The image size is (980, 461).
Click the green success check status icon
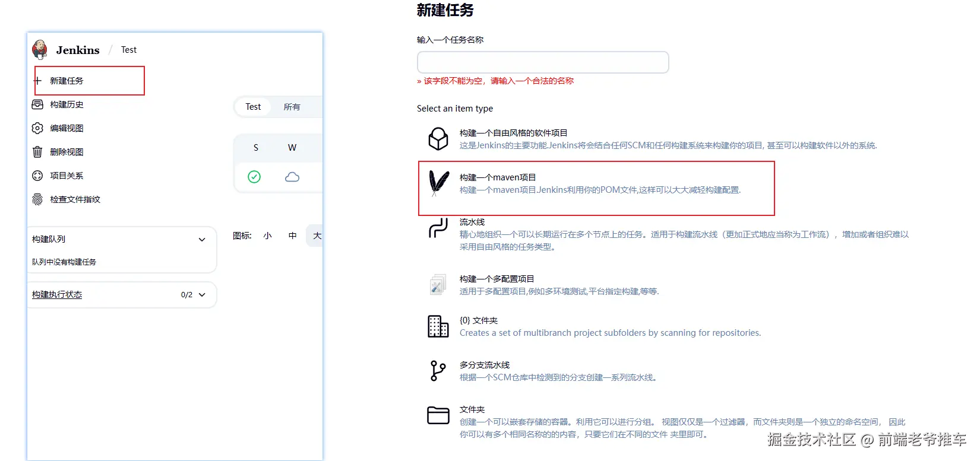pyautogui.click(x=254, y=177)
